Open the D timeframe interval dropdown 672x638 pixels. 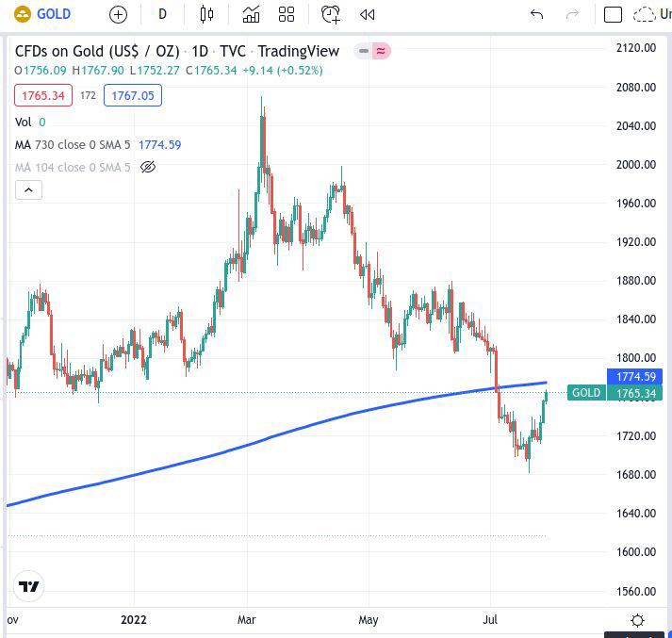[162, 14]
